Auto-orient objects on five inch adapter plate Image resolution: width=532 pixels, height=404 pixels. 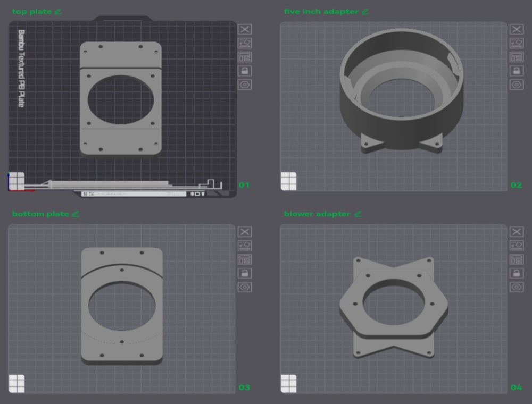click(517, 43)
